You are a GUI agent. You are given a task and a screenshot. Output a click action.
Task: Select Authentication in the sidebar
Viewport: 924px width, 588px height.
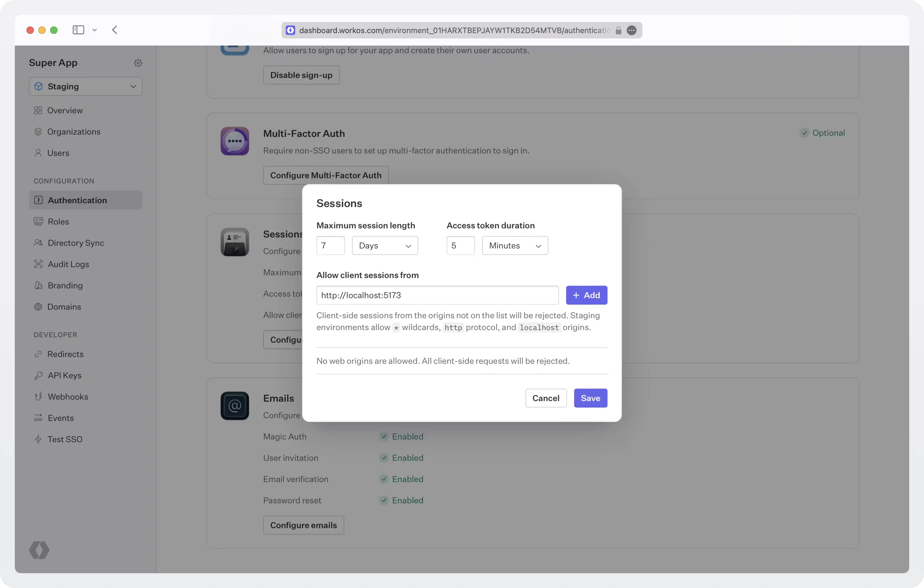coord(86,200)
